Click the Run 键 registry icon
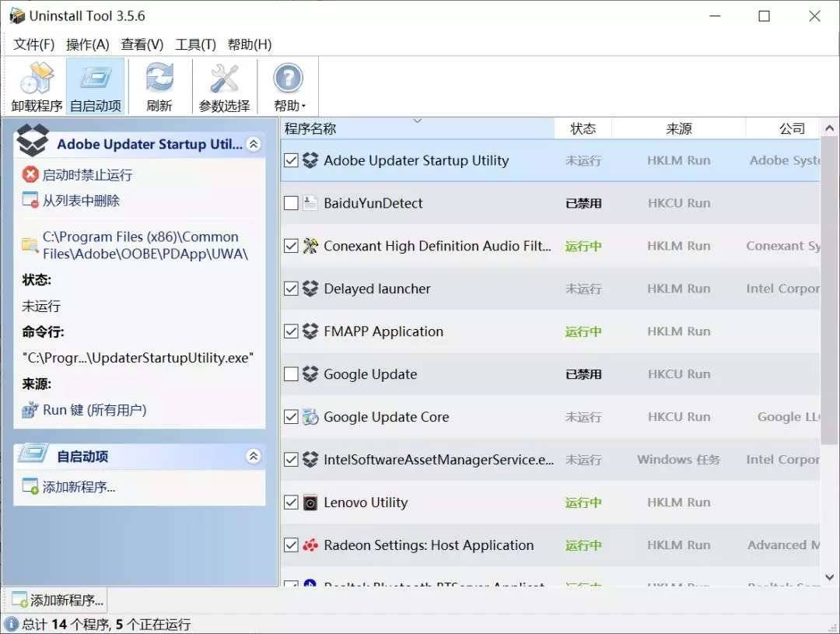Viewport: 840px width, 634px height. pyautogui.click(x=30, y=410)
